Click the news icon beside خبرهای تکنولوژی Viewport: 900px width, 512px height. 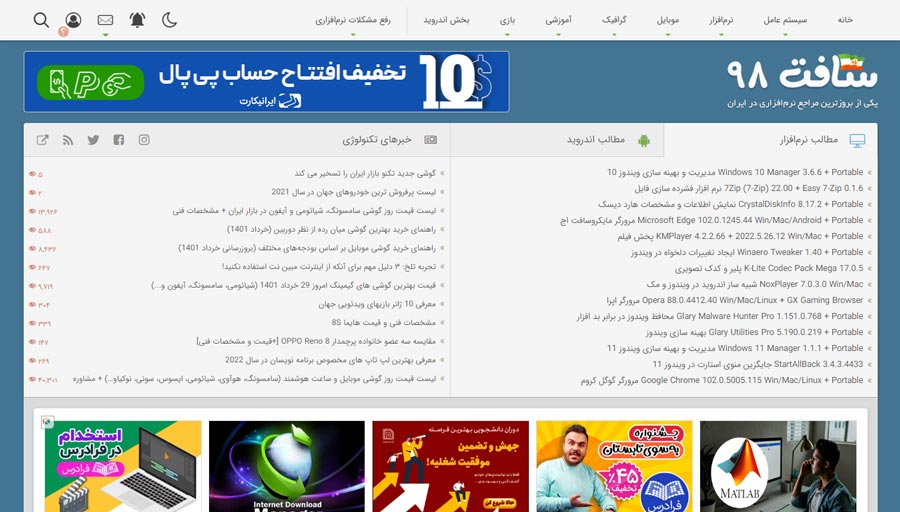pyautogui.click(x=430, y=139)
